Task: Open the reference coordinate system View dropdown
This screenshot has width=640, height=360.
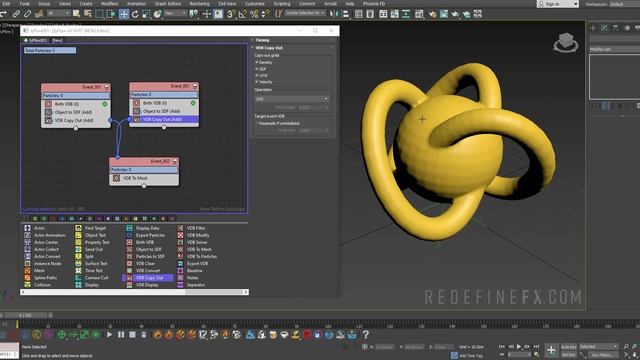Action: [x=175, y=13]
